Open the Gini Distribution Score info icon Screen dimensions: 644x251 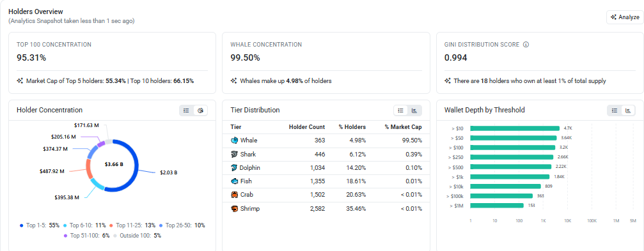tap(526, 44)
